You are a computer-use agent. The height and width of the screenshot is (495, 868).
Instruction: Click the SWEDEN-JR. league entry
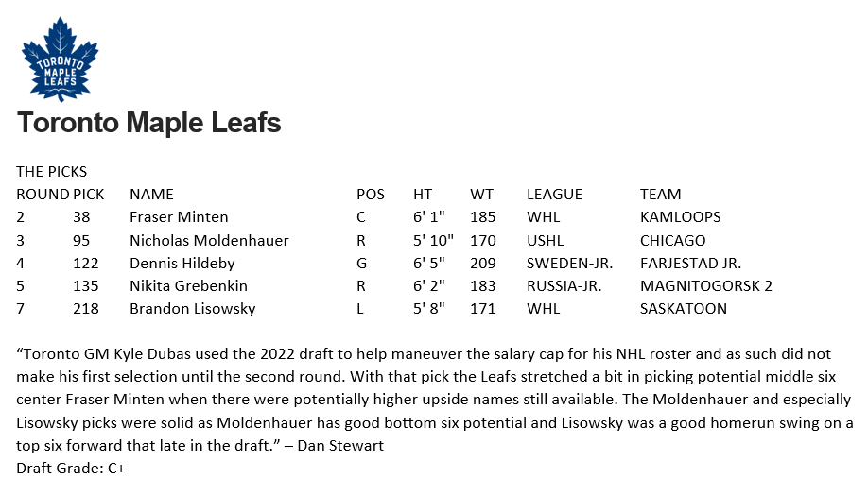click(x=569, y=264)
